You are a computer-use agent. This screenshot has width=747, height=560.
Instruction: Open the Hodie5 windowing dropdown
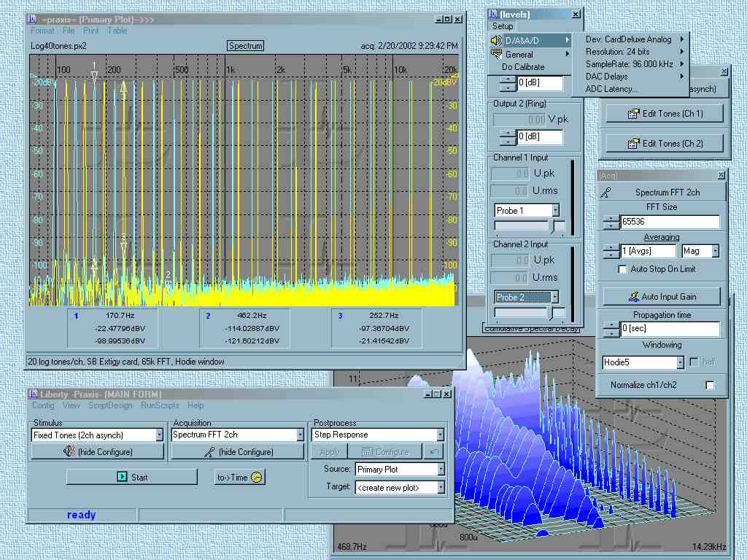click(x=680, y=362)
